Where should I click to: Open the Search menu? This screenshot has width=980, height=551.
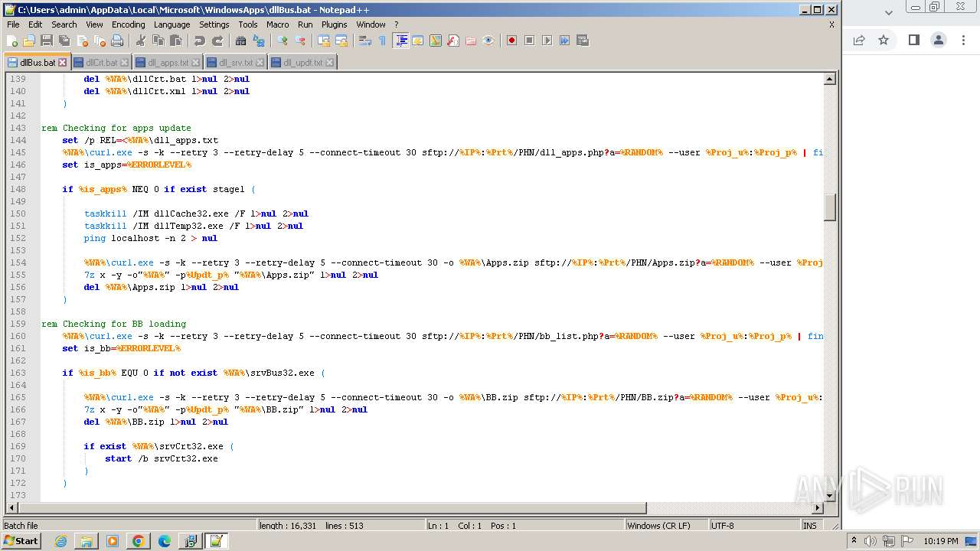pos(64,24)
